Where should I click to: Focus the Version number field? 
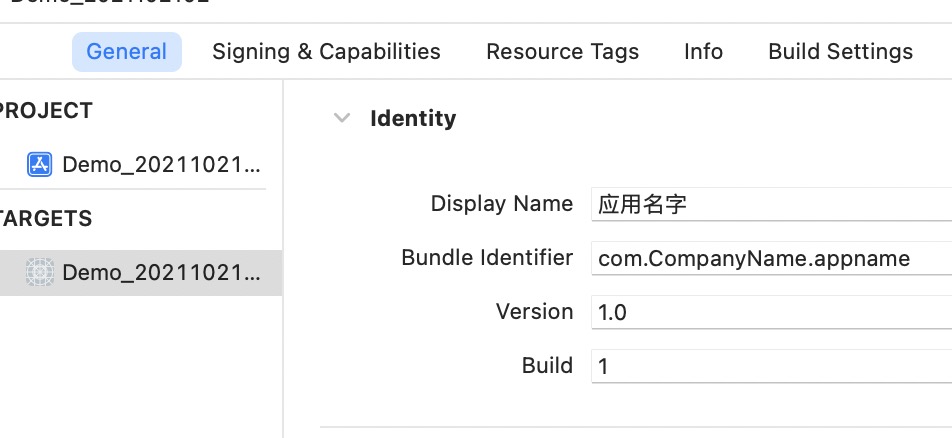pos(770,312)
